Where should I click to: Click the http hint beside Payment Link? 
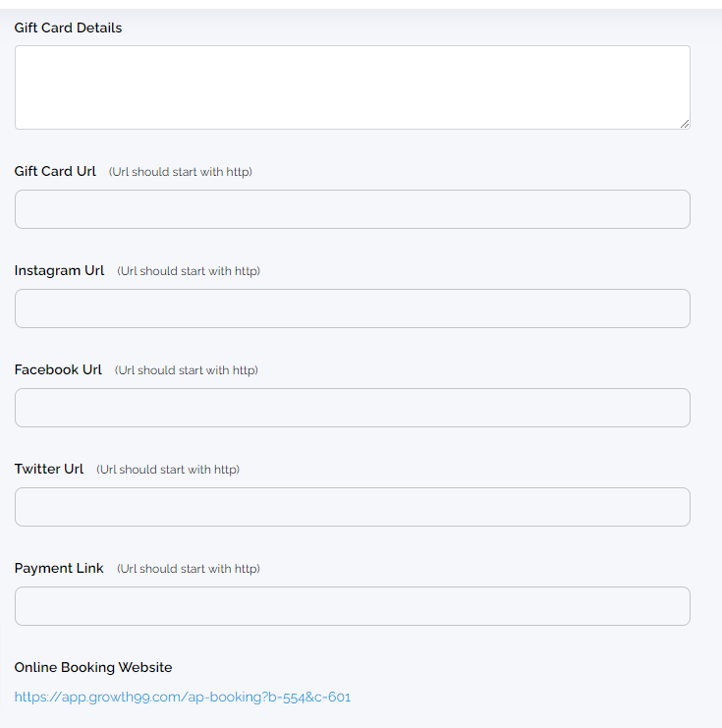coord(189,569)
